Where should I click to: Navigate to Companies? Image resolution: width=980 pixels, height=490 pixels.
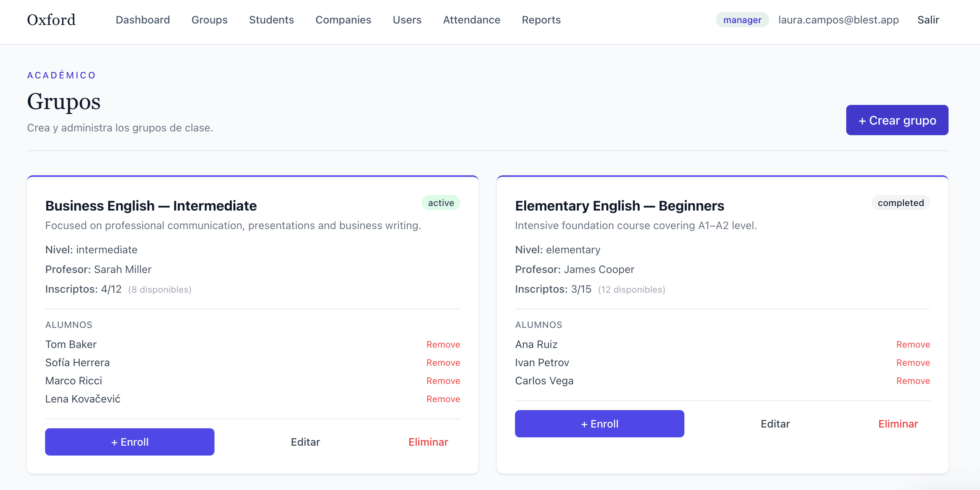pos(343,20)
